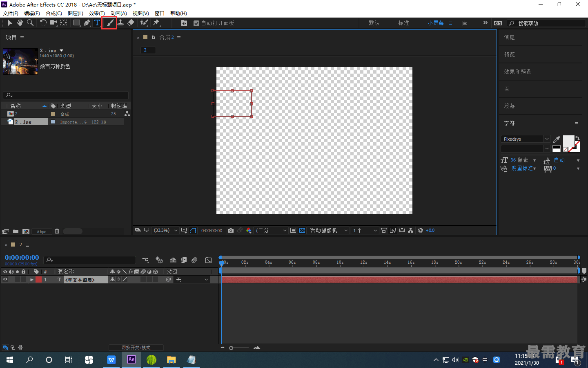Select the Unified Camera tool

tap(53, 23)
